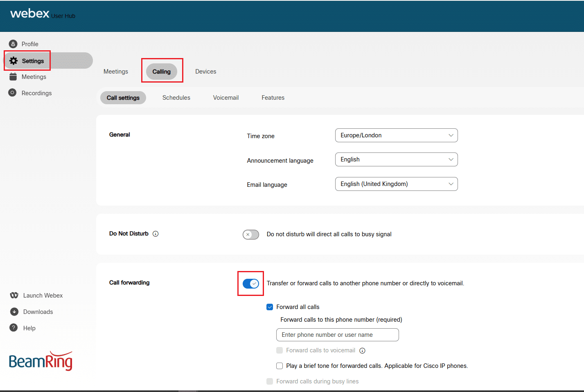Check Play a brief tone for forwarded calls
Image resolution: width=584 pixels, height=392 pixels.
point(279,365)
